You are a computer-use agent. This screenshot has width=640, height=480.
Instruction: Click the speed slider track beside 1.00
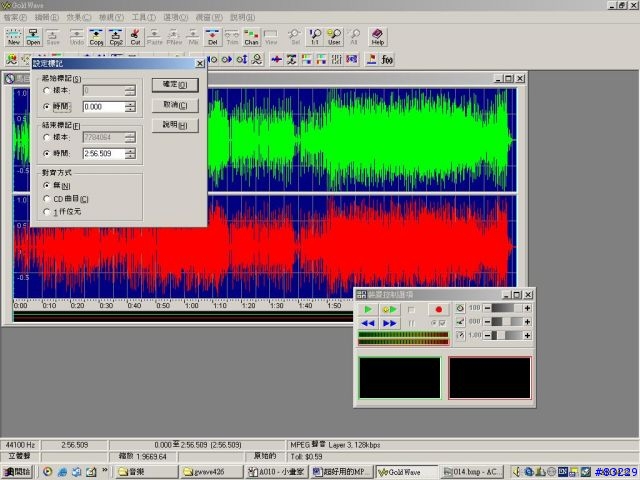[x=507, y=336]
